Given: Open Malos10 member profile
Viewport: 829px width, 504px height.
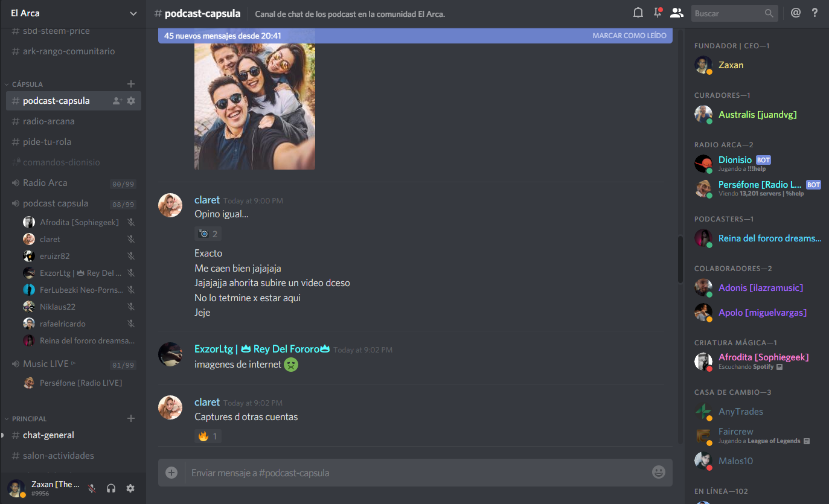Looking at the screenshot, I should [x=757, y=461].
